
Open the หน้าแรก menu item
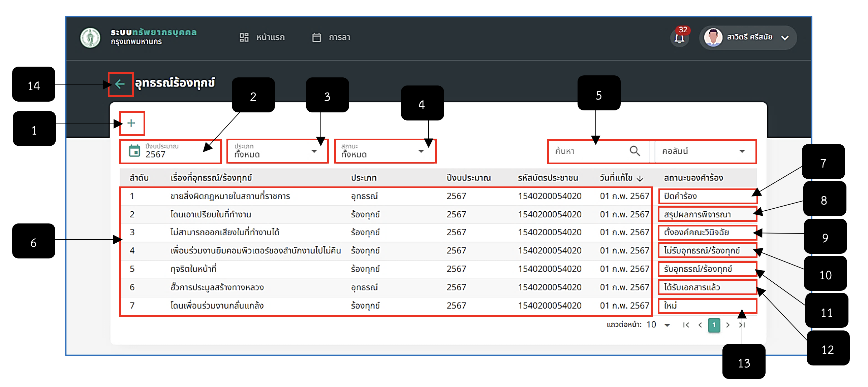(262, 37)
